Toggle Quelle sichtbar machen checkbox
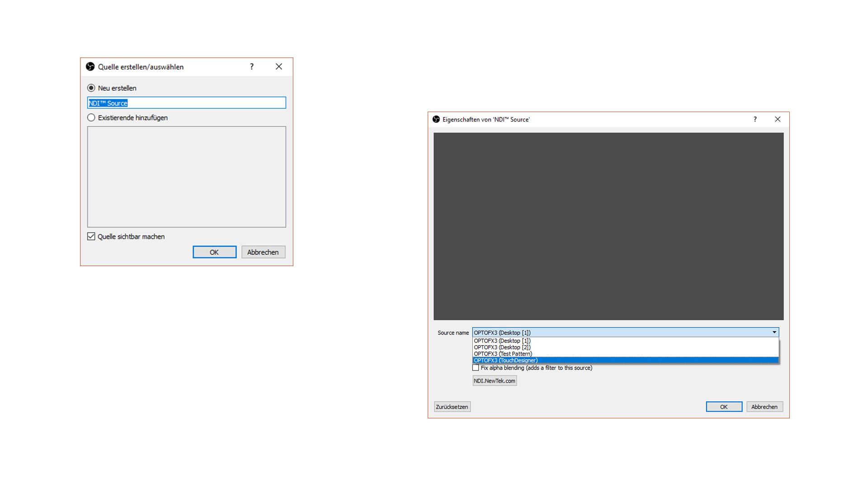Viewport: 868px width, 488px height. (91, 236)
